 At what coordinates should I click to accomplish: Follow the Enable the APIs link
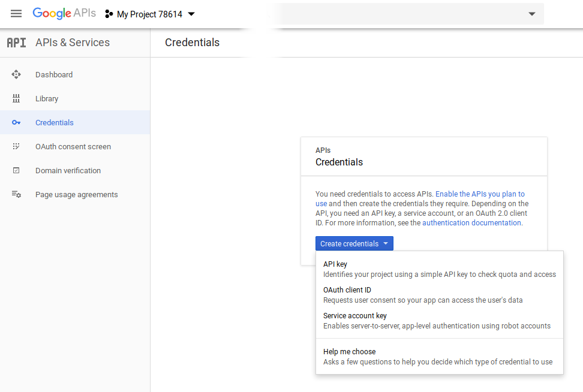point(480,194)
